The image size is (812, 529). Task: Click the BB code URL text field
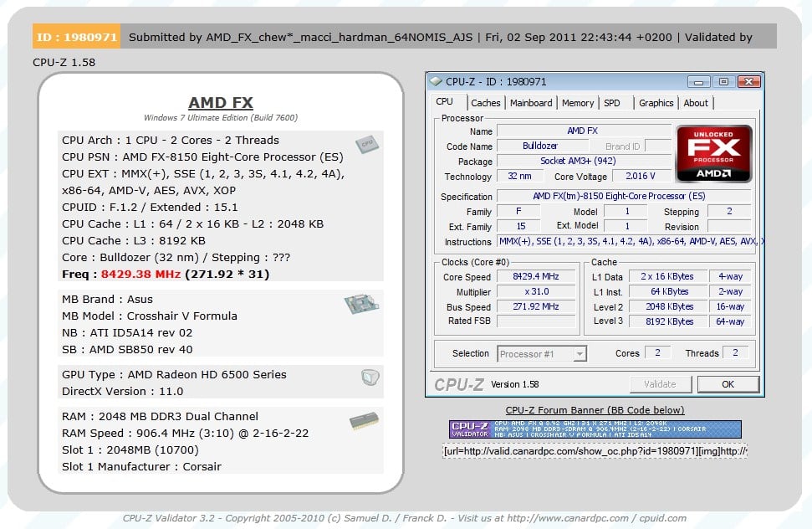tap(595, 451)
